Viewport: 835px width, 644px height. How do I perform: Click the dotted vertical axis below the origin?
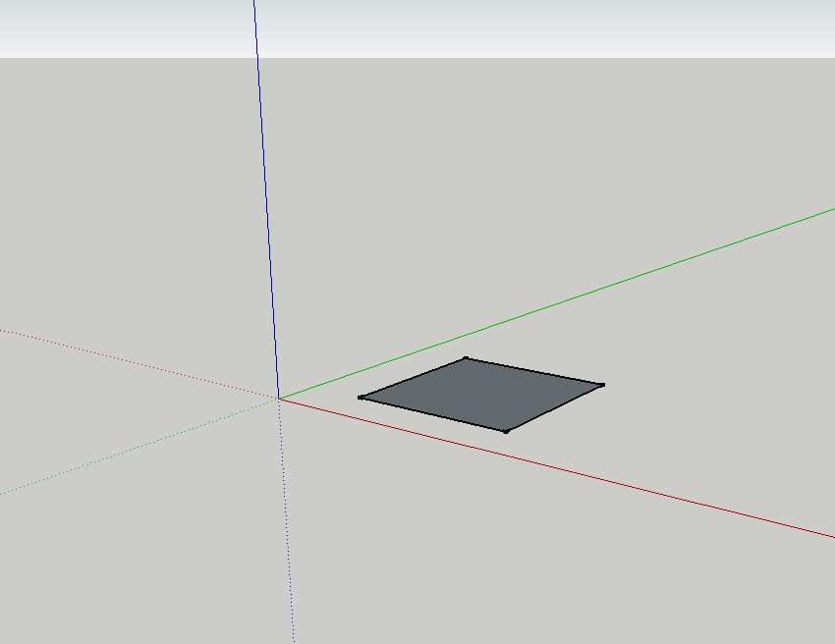(x=287, y=520)
